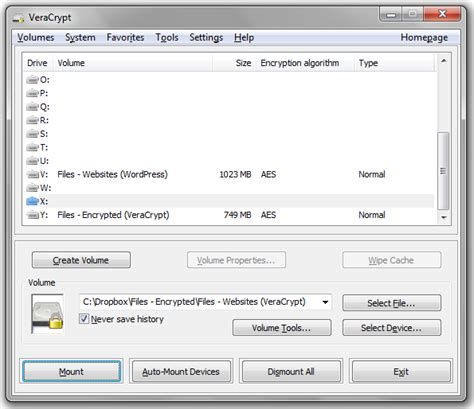Click the 1023 MB size cell
474x409 pixels.
pyautogui.click(x=235, y=174)
